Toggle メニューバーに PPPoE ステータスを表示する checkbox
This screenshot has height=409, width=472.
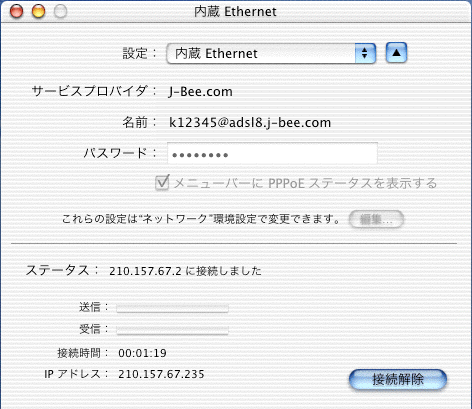click(162, 183)
